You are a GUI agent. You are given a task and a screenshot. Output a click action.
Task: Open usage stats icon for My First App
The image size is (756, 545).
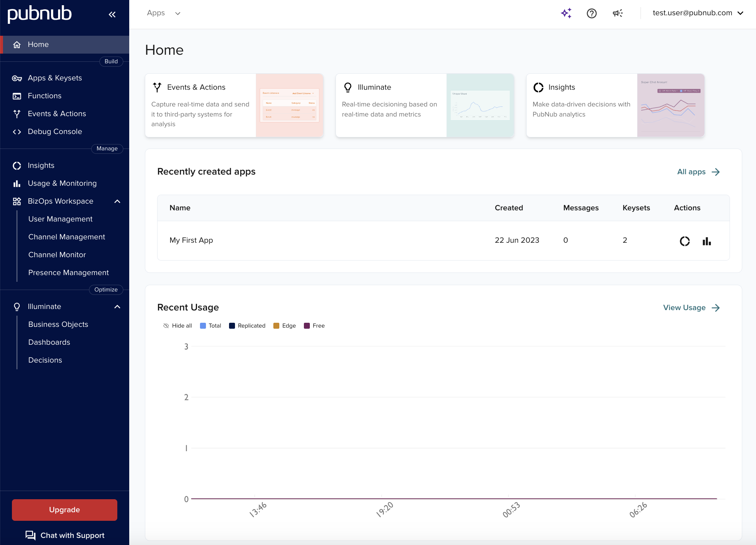coord(706,241)
